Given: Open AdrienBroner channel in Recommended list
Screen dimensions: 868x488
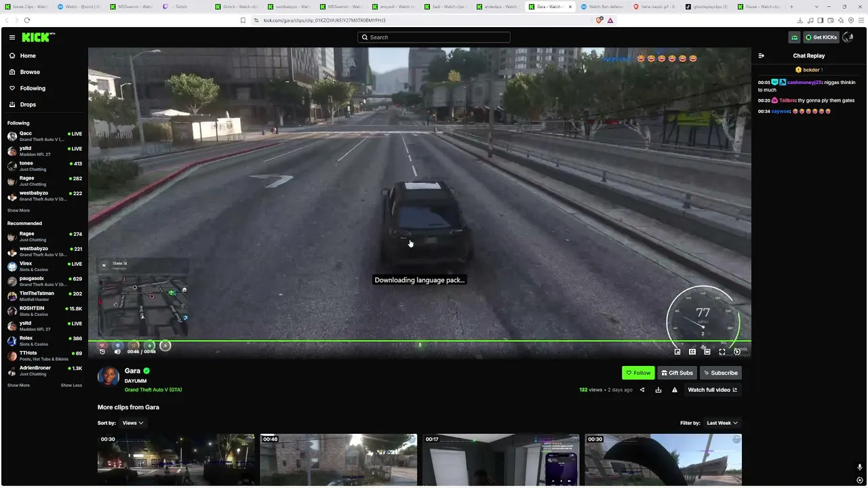Looking at the screenshot, I should [x=44, y=371].
